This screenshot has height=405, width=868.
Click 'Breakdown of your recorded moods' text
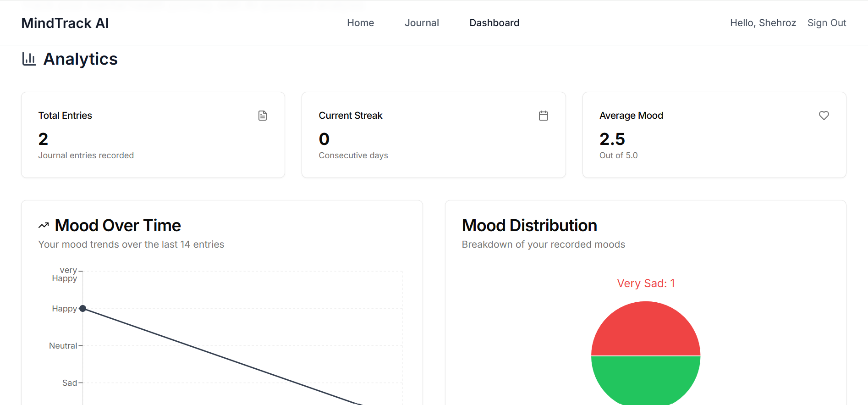(544, 244)
